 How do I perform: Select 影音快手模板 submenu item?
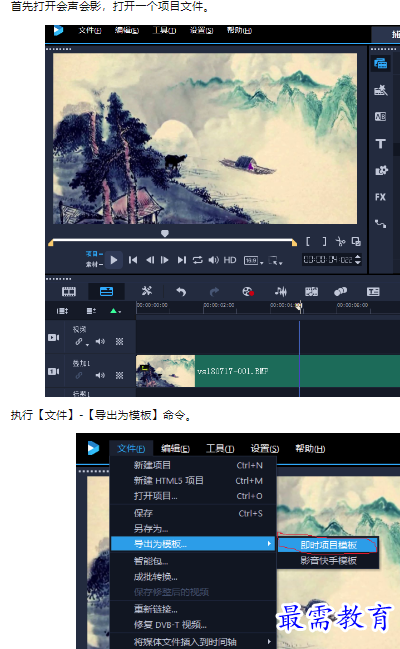pos(328,560)
